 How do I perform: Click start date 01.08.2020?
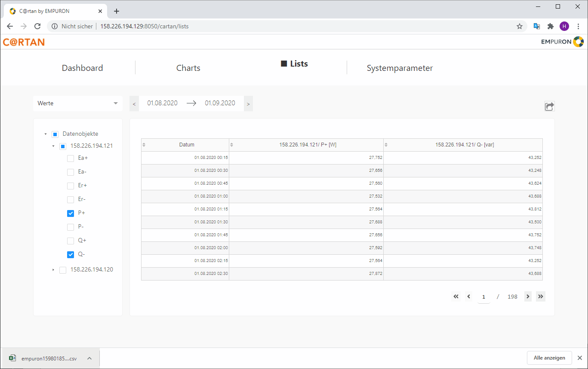point(162,103)
